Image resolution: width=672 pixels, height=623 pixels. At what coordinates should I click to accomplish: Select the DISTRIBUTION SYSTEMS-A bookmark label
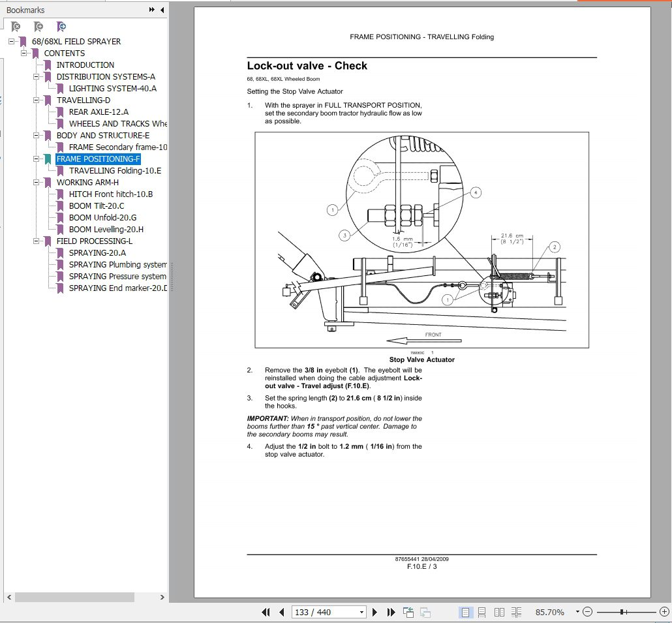click(x=106, y=77)
